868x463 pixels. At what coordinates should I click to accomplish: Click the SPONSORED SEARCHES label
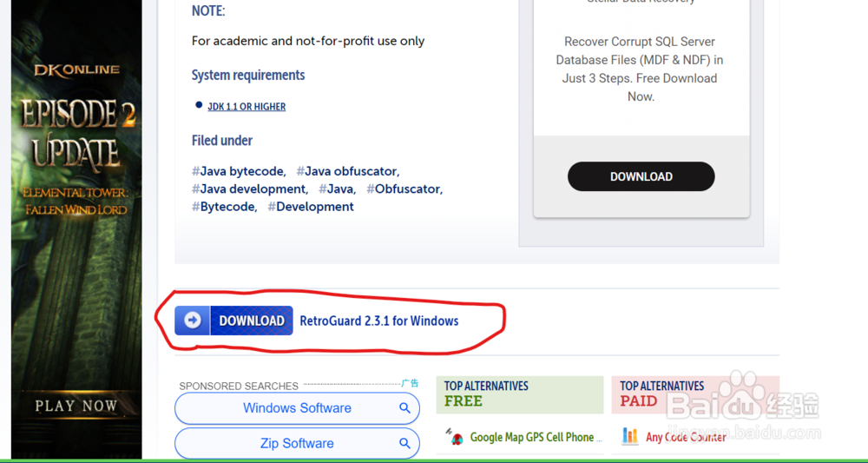pos(239,386)
